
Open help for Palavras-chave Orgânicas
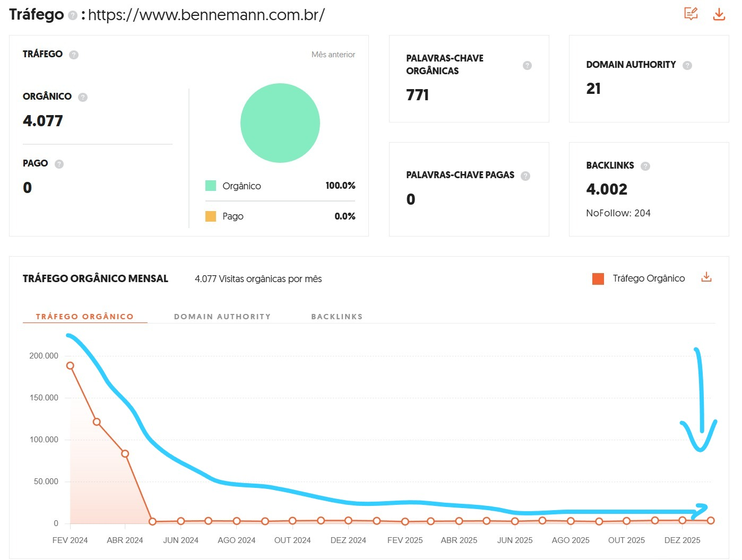(x=527, y=65)
